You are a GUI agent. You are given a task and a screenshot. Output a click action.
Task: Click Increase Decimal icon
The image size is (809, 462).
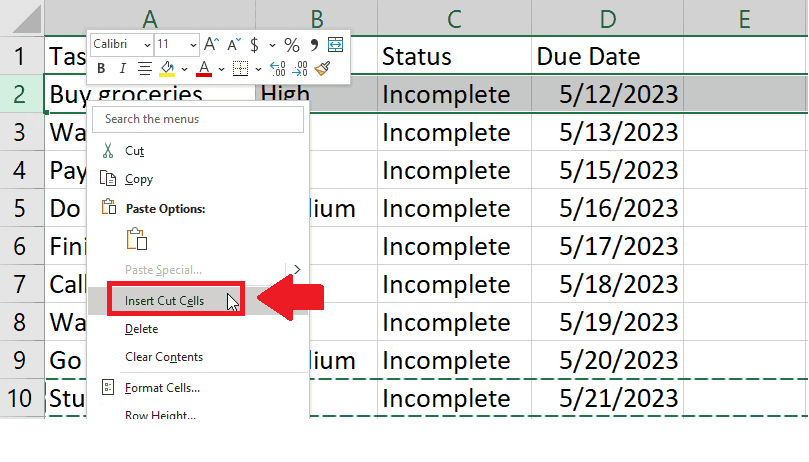tap(278, 68)
